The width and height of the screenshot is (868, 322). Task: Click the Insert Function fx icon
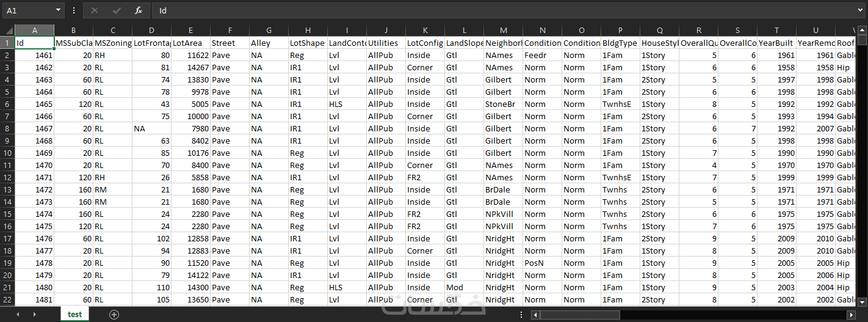(139, 10)
